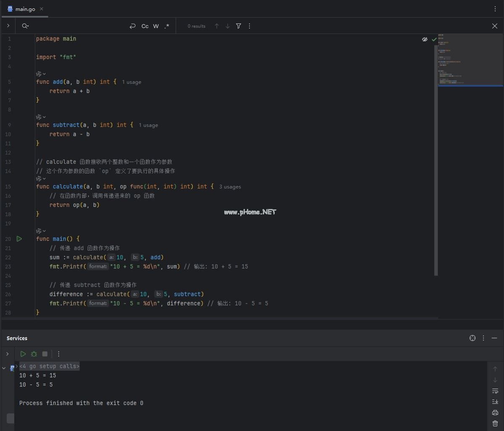The height and width of the screenshot is (431, 504).
Task: Open the filter search results icon
Action: [x=239, y=26]
